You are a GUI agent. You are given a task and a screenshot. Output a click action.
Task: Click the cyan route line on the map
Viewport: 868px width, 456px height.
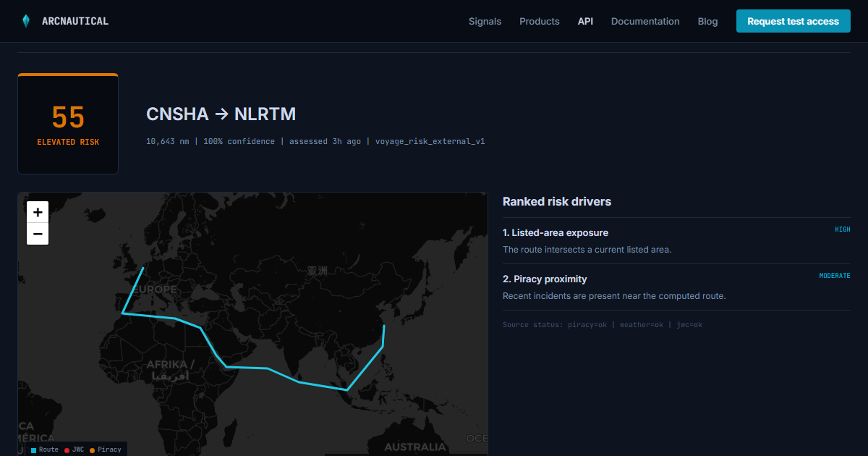tap(246, 368)
